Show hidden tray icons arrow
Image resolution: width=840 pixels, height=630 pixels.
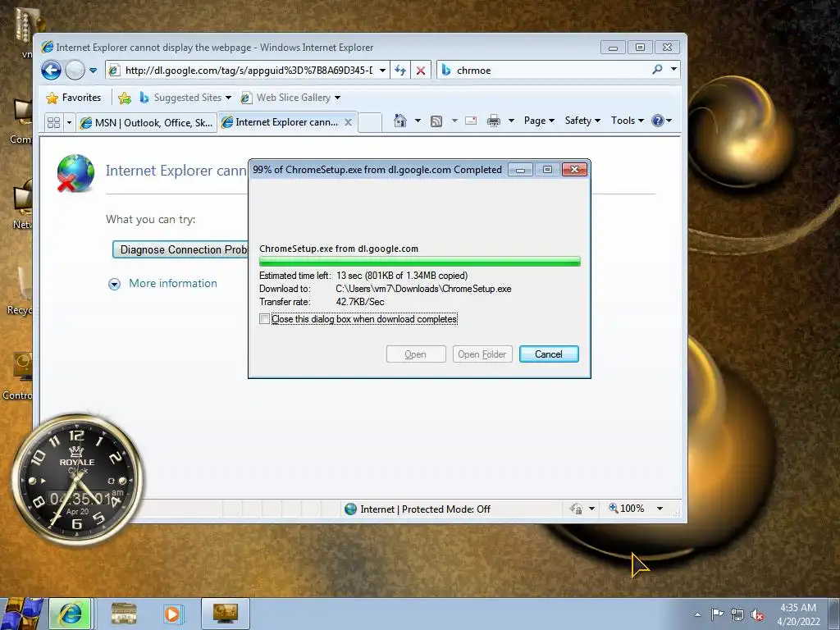pyautogui.click(x=697, y=614)
